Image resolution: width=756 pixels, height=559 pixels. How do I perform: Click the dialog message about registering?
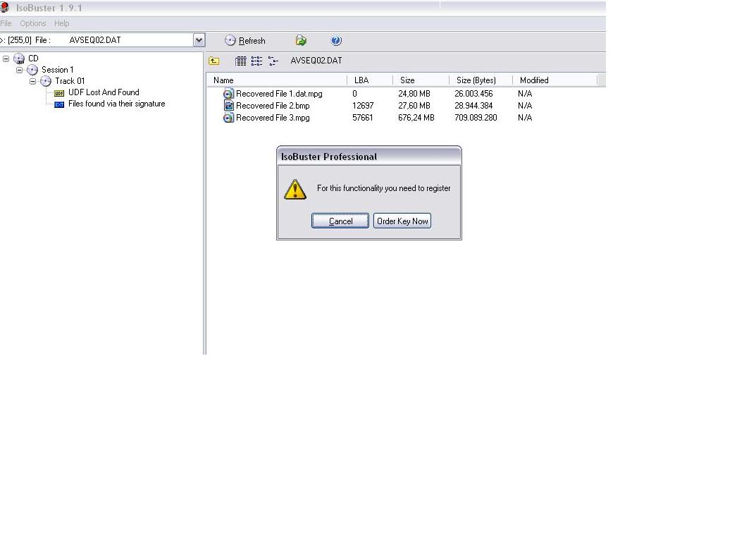(x=384, y=188)
